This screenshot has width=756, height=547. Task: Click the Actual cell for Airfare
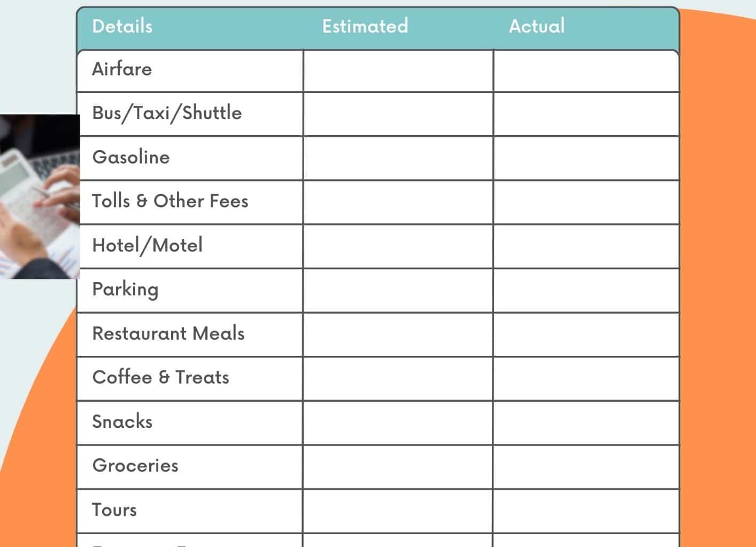586,71
